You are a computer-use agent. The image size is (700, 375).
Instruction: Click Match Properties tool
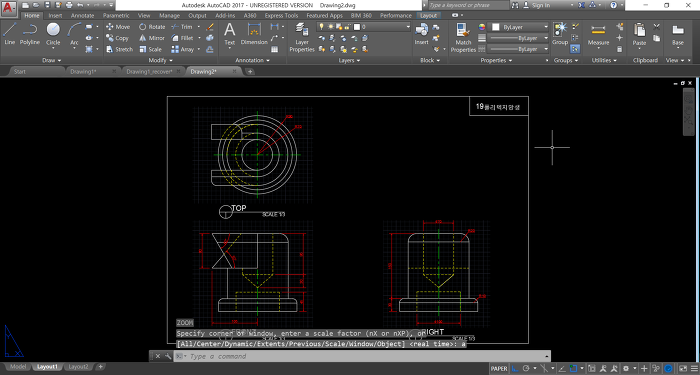click(463, 38)
